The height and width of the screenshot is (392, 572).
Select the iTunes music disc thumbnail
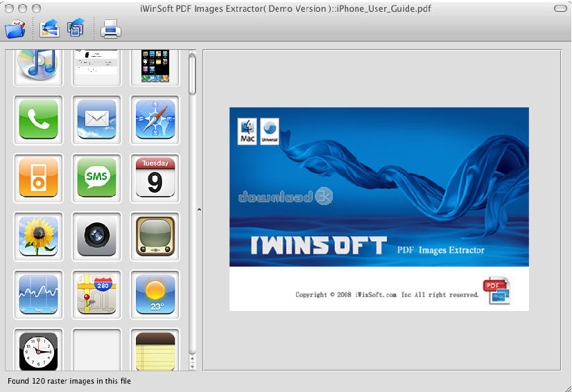point(38,67)
